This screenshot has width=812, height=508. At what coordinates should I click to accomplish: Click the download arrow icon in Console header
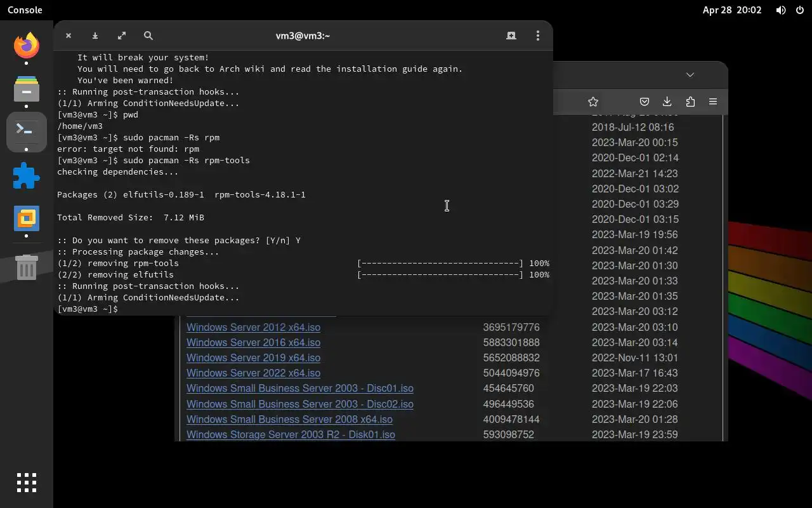(x=95, y=36)
